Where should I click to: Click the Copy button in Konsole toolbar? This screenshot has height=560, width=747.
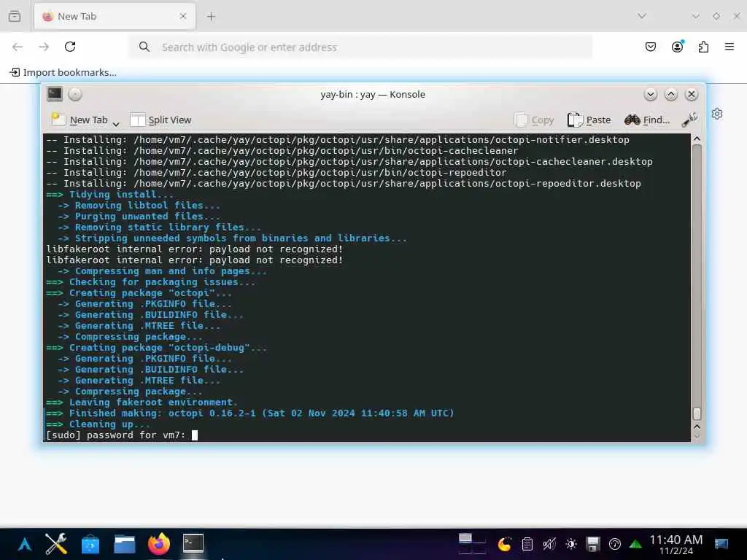(x=534, y=120)
